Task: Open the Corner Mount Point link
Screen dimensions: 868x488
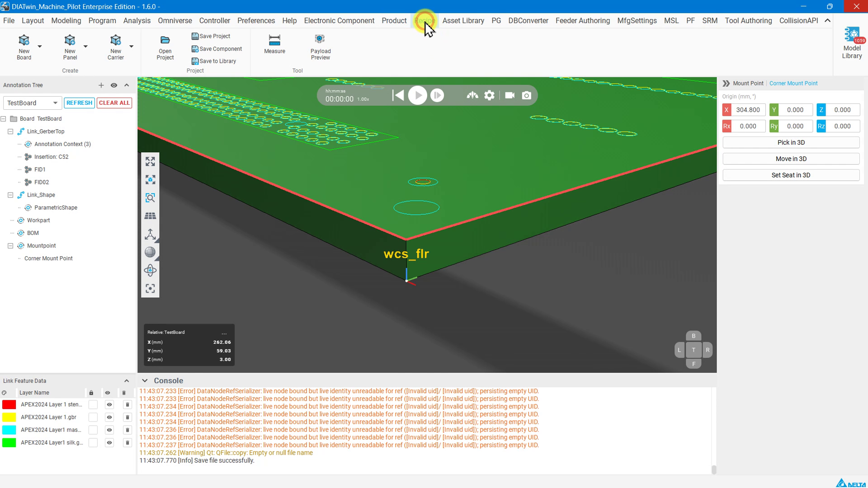Action: [793, 84]
